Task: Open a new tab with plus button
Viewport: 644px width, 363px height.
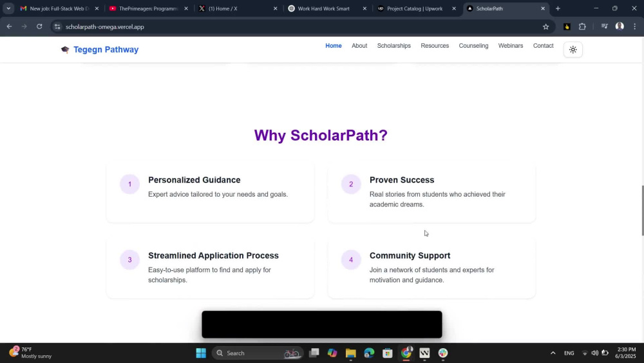Action: coord(557,8)
